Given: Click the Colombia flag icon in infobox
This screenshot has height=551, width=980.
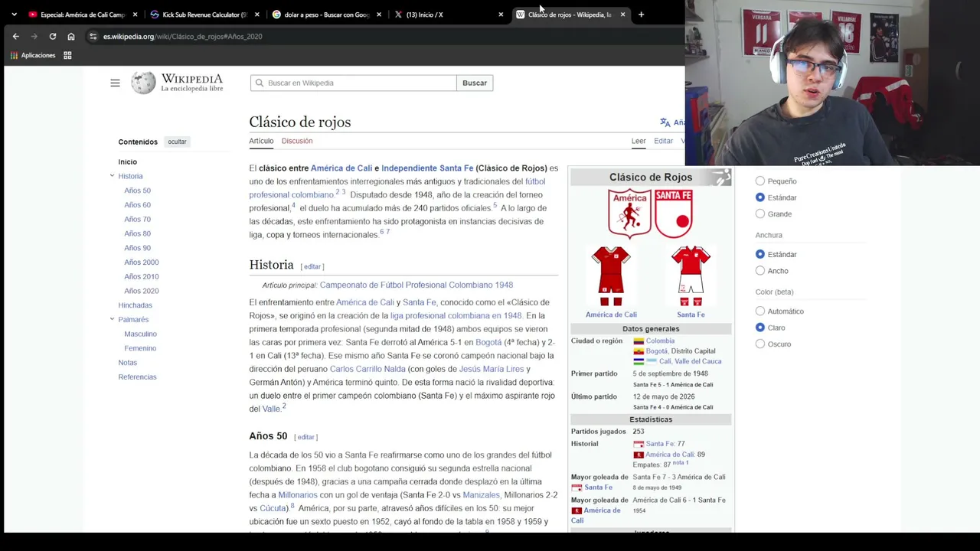Looking at the screenshot, I should (x=639, y=341).
